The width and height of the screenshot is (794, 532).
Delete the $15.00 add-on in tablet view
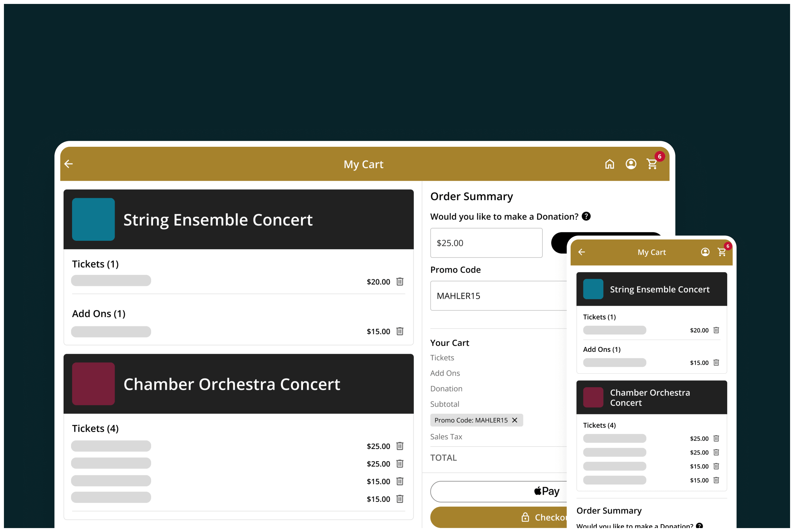click(x=400, y=331)
